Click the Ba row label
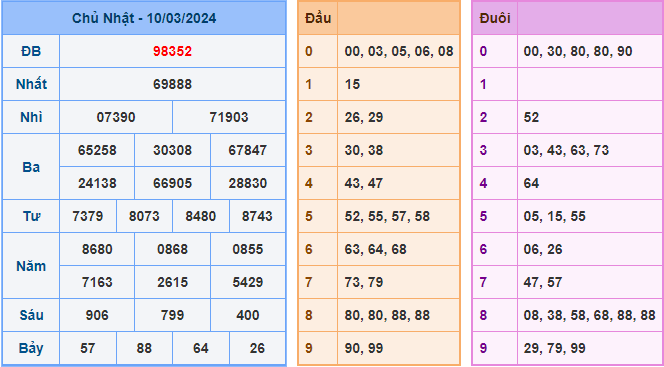Image resolution: width=664 pixels, height=367 pixels. [x=31, y=167]
